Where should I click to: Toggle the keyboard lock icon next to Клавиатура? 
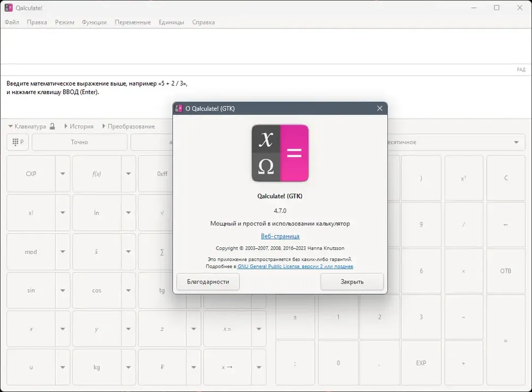[x=52, y=127]
